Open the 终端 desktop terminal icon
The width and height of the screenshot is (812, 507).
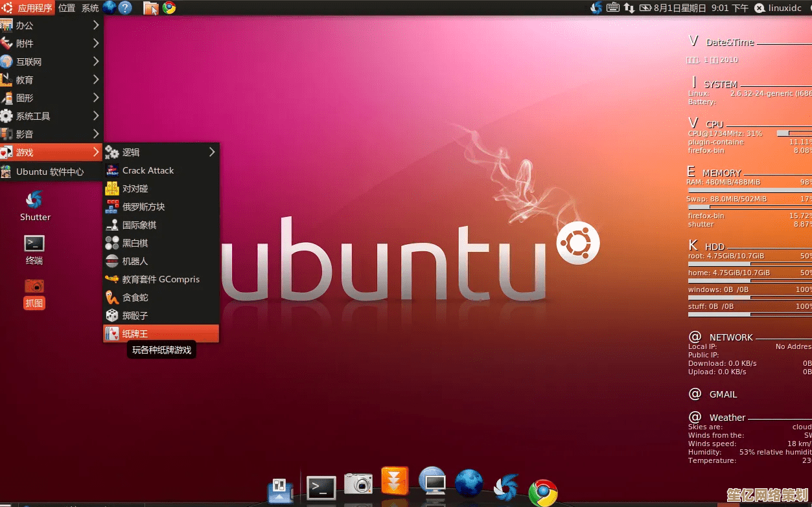coord(34,249)
